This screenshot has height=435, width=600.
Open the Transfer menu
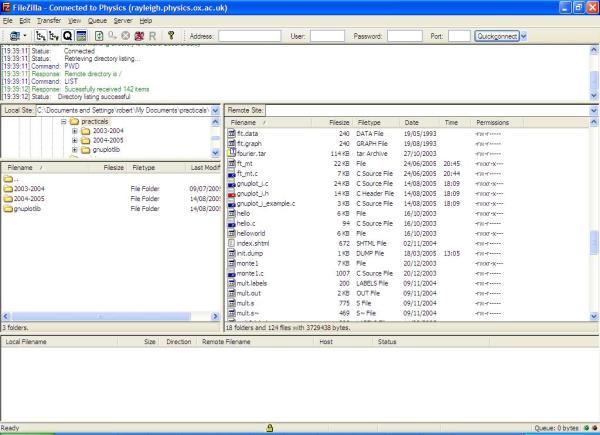49,21
